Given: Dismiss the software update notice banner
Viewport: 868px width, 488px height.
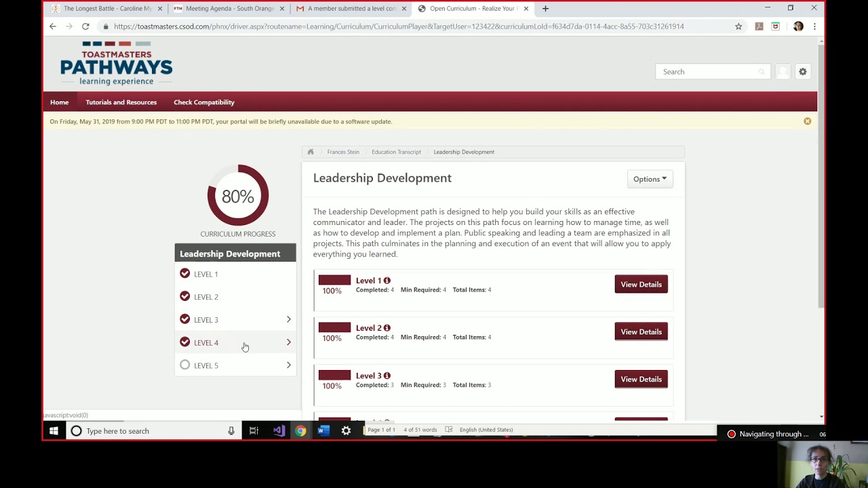Looking at the screenshot, I should pos(807,121).
